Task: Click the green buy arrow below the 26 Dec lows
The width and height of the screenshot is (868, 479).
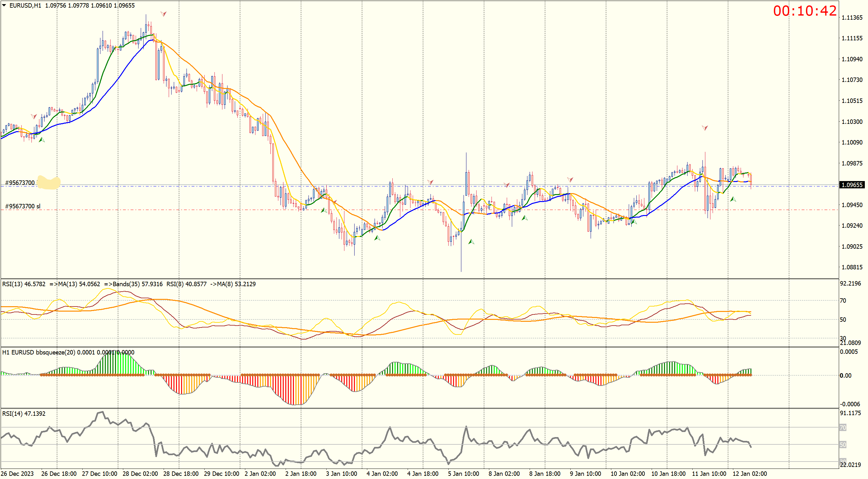Action: click(x=41, y=139)
